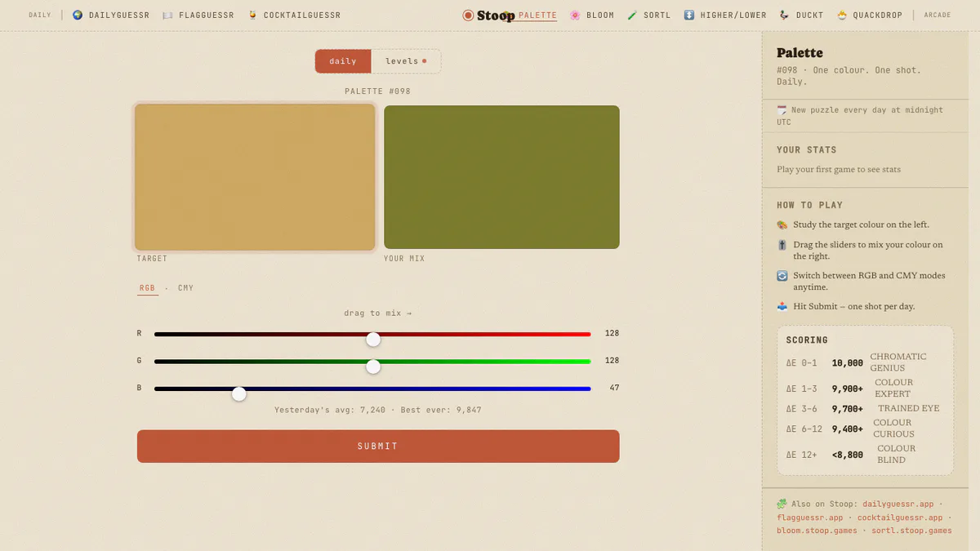
Task: Open DAILYGUESSR in the top navigation
Action: (x=119, y=15)
